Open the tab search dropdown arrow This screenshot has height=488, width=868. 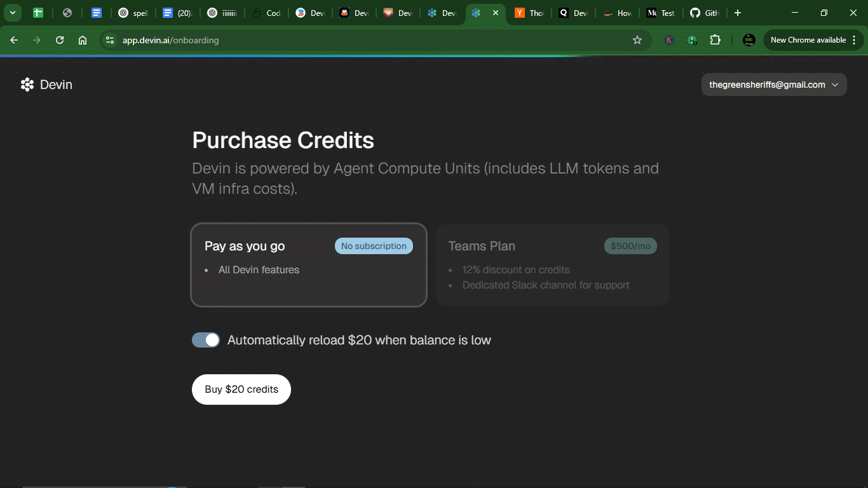[12, 13]
